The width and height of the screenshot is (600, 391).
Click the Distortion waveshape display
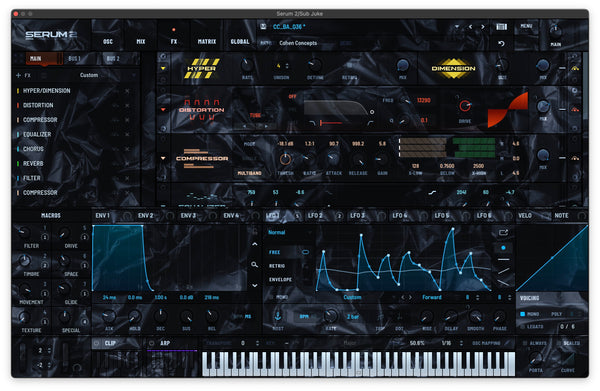pos(508,109)
